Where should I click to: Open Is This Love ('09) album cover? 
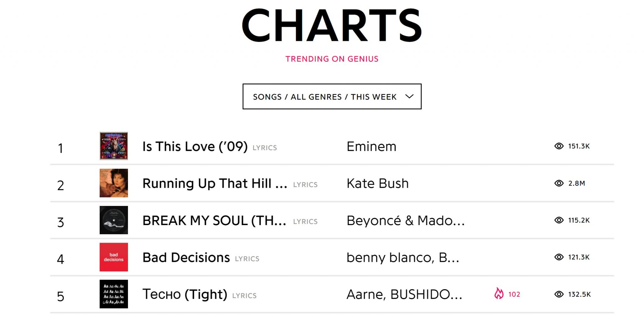coord(114,146)
